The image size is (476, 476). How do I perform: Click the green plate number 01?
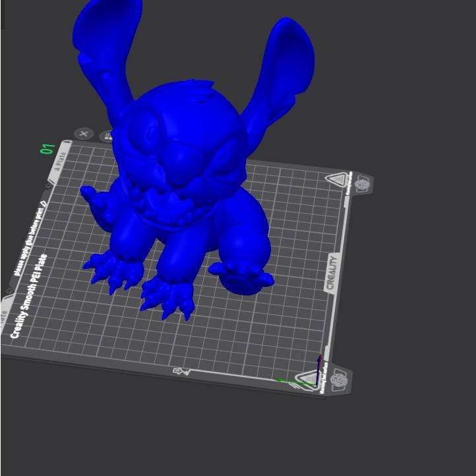point(48,149)
